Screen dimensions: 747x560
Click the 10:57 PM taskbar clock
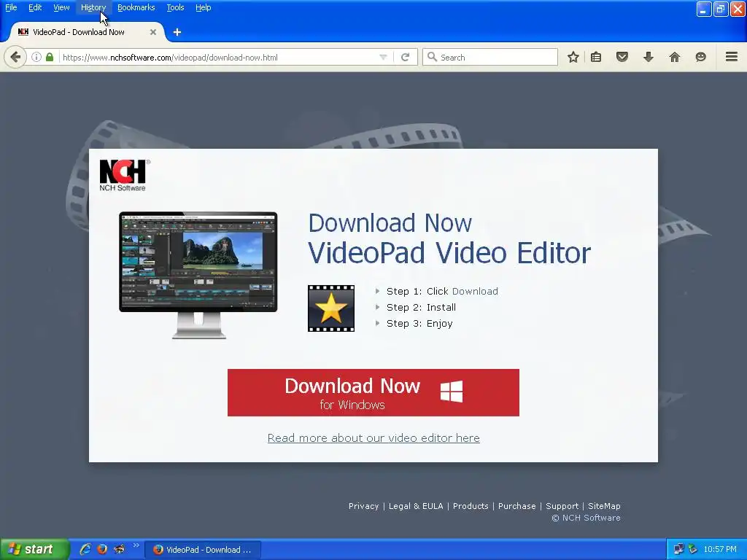click(x=720, y=549)
